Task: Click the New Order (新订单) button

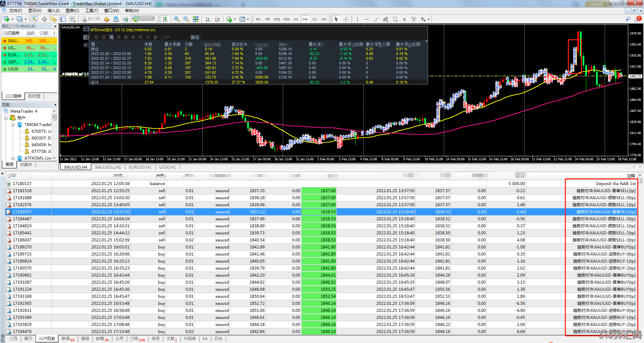Action: click(91, 19)
